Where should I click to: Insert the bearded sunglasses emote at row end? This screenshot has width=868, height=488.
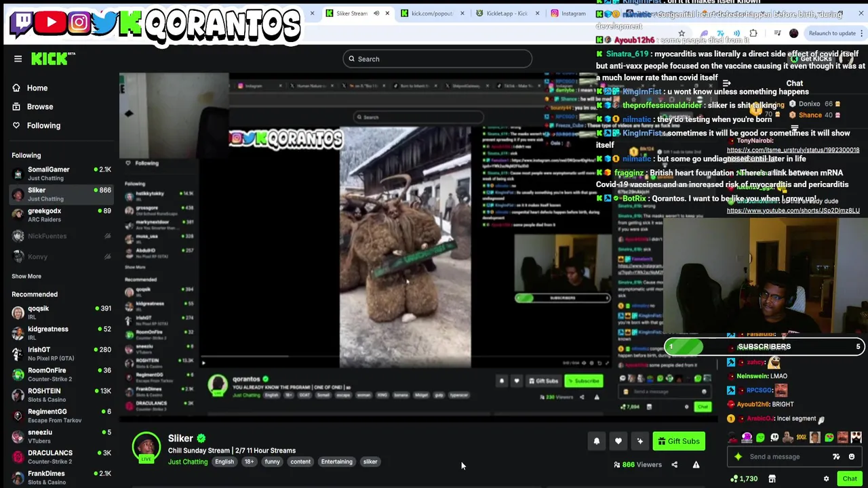coord(856,438)
